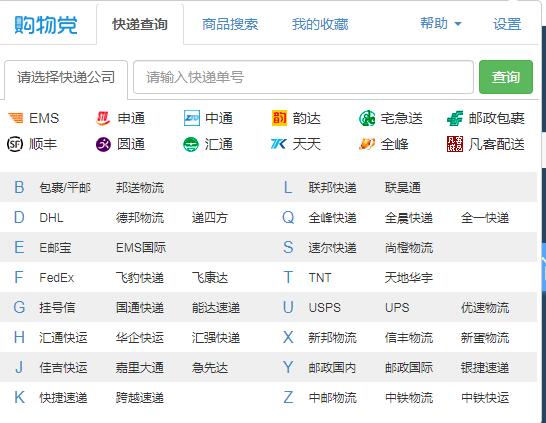
Task: Select EMS国际 courier
Action: pos(141,248)
